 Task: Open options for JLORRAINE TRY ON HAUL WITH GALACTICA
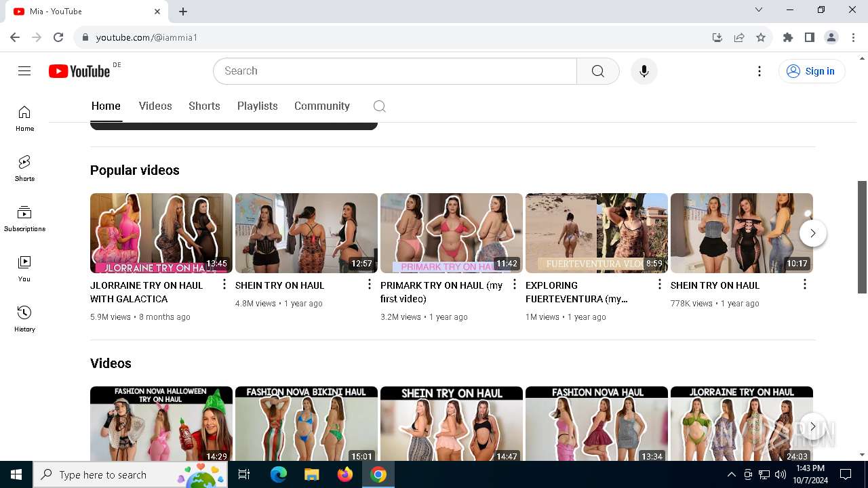pyautogui.click(x=224, y=285)
